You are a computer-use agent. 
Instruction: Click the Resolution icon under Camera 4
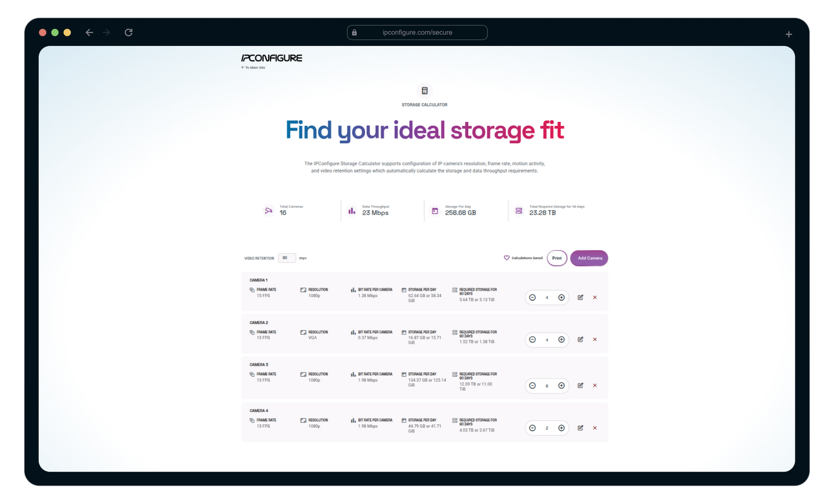(303, 420)
